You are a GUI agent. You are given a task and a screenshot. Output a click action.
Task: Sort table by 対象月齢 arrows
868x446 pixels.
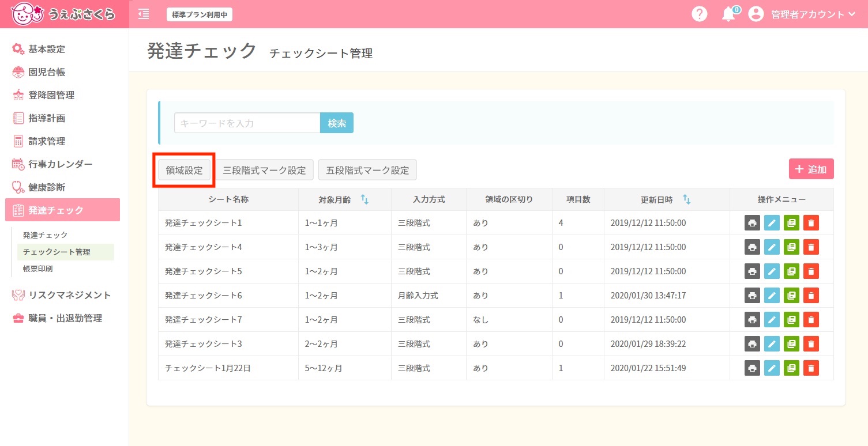coord(365,199)
